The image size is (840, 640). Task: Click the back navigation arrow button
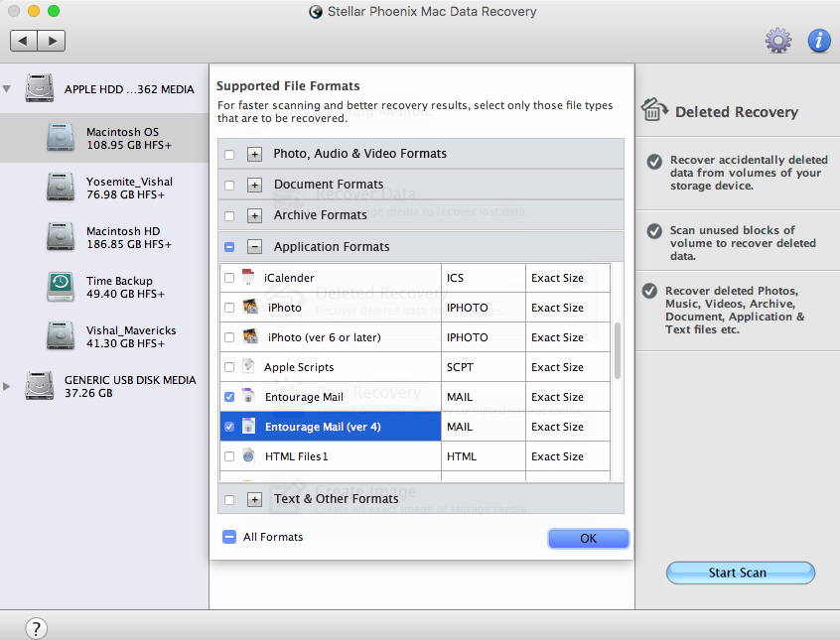click(24, 41)
